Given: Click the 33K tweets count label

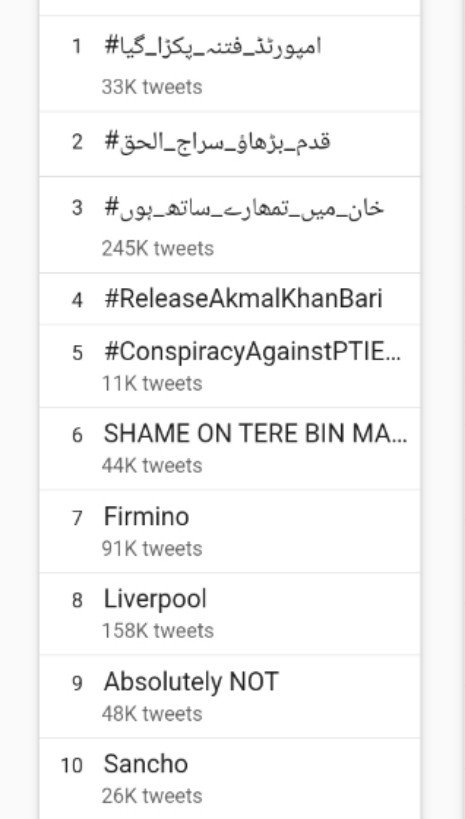Looking at the screenshot, I should [152, 87].
